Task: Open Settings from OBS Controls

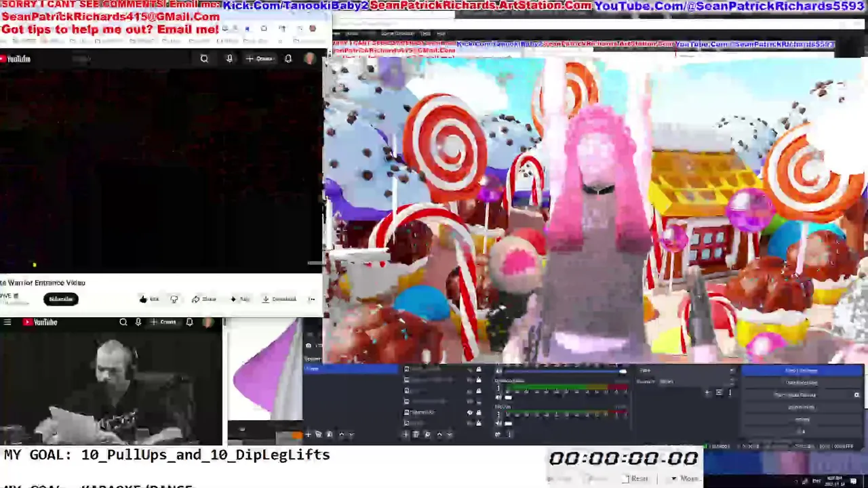Action: tap(802, 419)
